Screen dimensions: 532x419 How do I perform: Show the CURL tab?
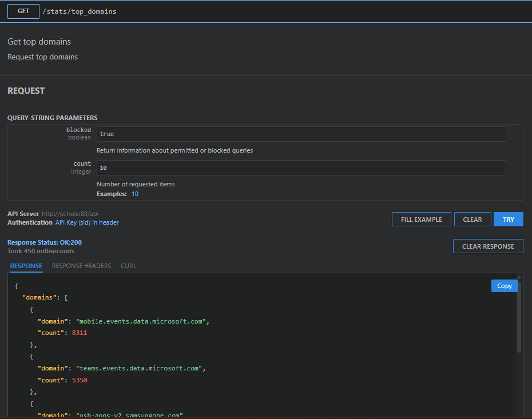pyautogui.click(x=129, y=266)
